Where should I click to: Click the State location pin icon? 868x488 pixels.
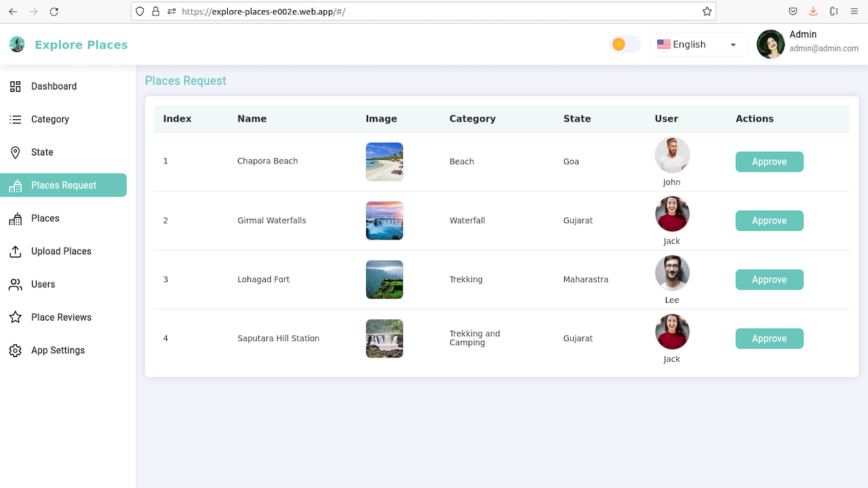point(15,152)
